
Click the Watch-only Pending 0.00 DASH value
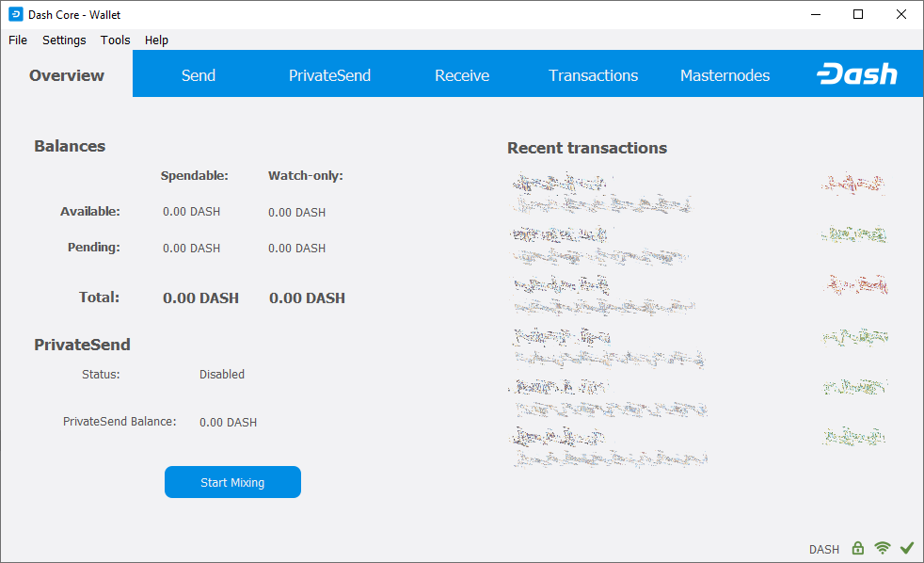pos(297,249)
